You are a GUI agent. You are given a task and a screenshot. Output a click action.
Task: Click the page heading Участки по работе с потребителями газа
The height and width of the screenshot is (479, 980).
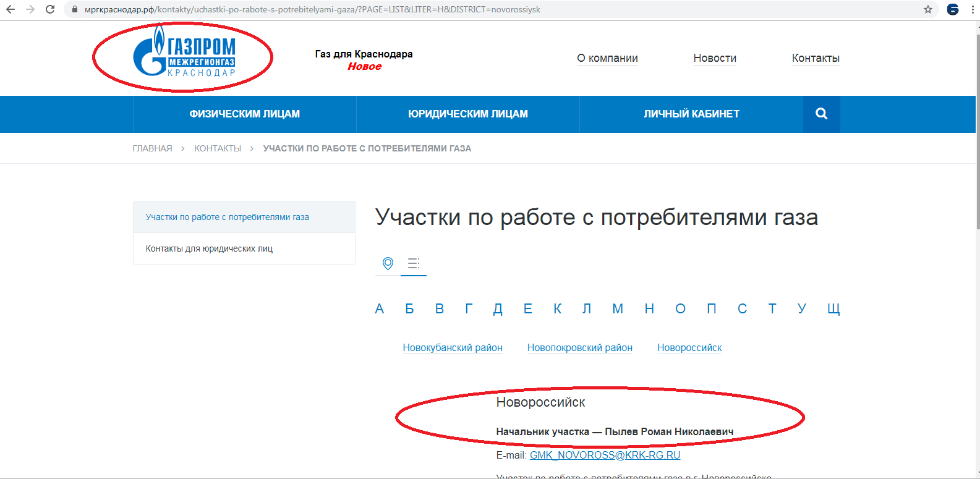tap(597, 217)
